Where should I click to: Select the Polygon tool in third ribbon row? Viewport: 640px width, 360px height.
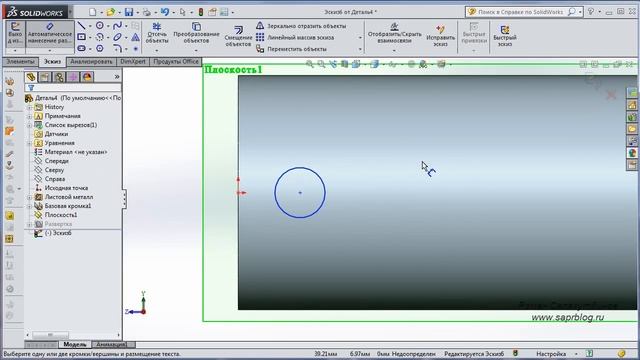[100, 49]
